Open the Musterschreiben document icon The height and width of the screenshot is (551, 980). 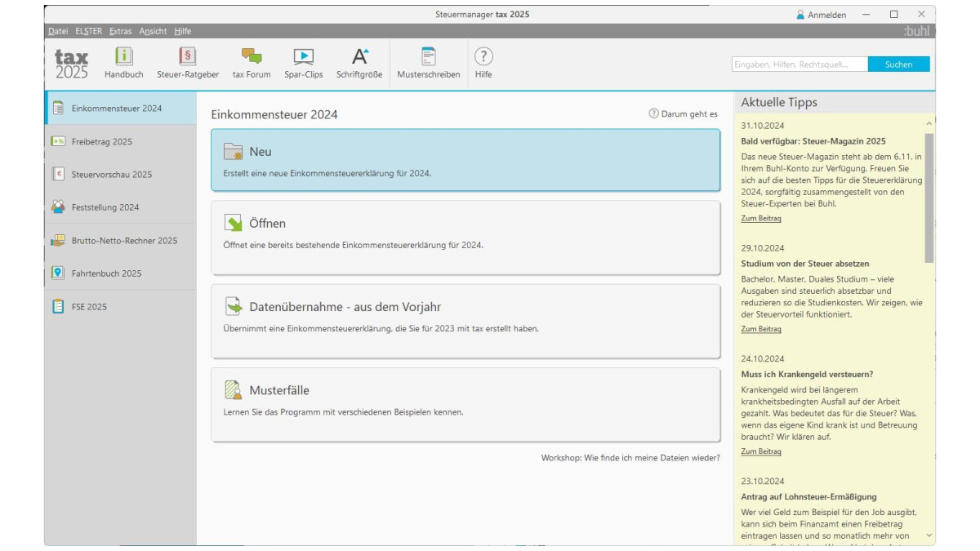coord(428,57)
